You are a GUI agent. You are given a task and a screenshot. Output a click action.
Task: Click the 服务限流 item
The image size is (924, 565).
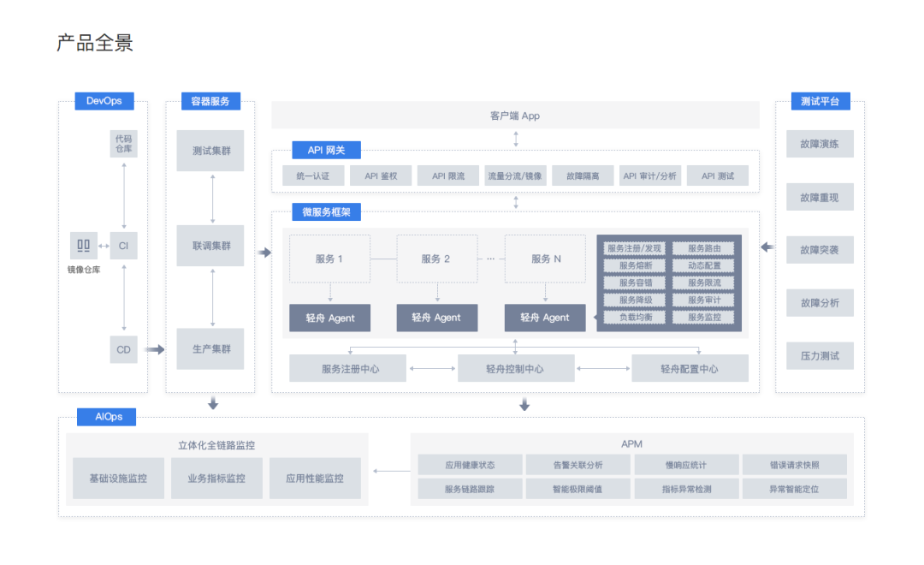(x=704, y=282)
